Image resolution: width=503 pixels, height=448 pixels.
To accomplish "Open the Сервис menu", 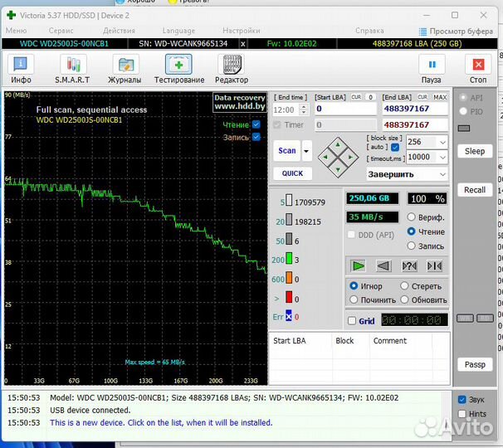I will [x=61, y=31].
